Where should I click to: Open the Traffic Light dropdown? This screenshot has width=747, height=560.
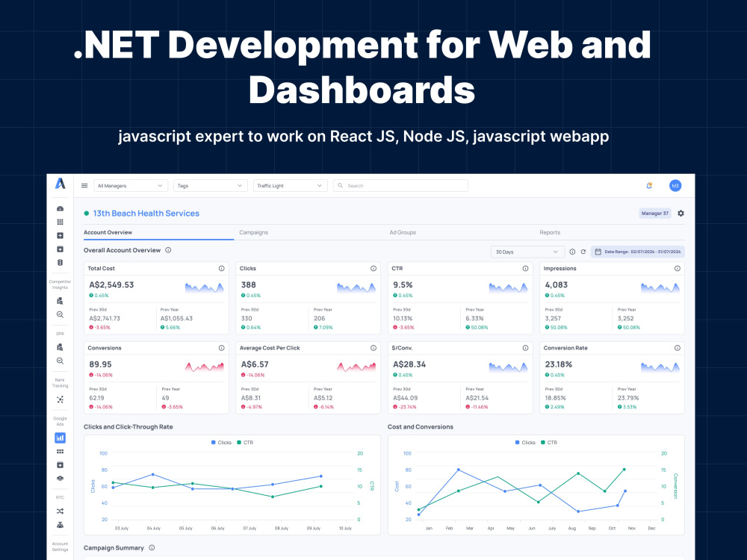[x=290, y=186]
